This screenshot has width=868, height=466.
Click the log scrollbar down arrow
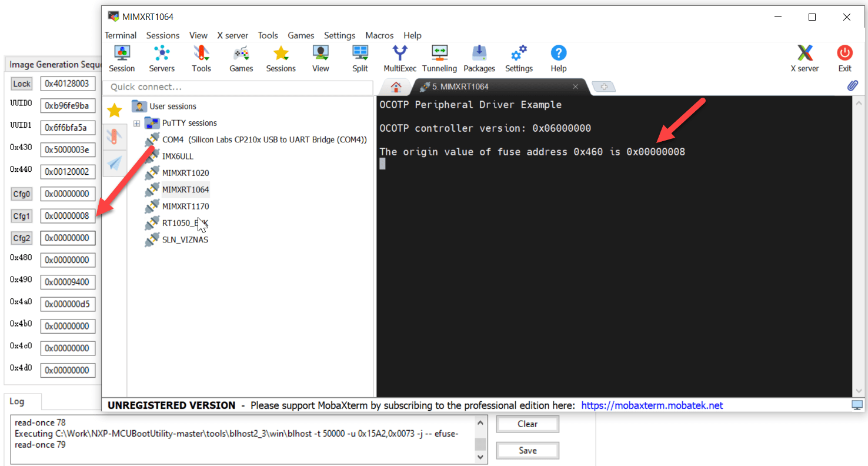481,457
